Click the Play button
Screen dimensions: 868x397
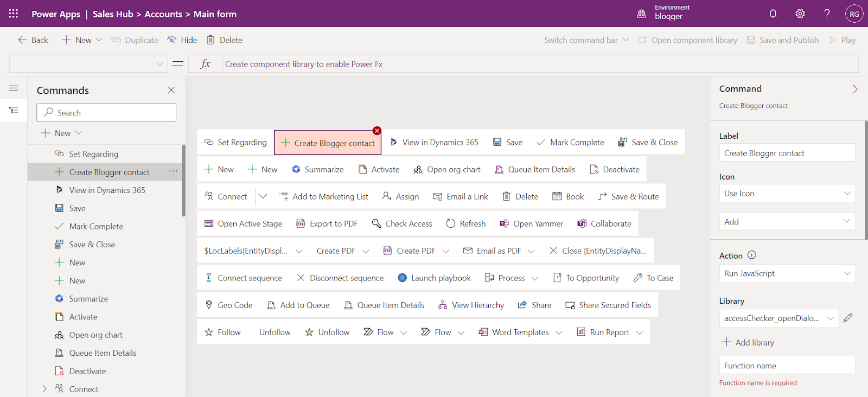(843, 40)
